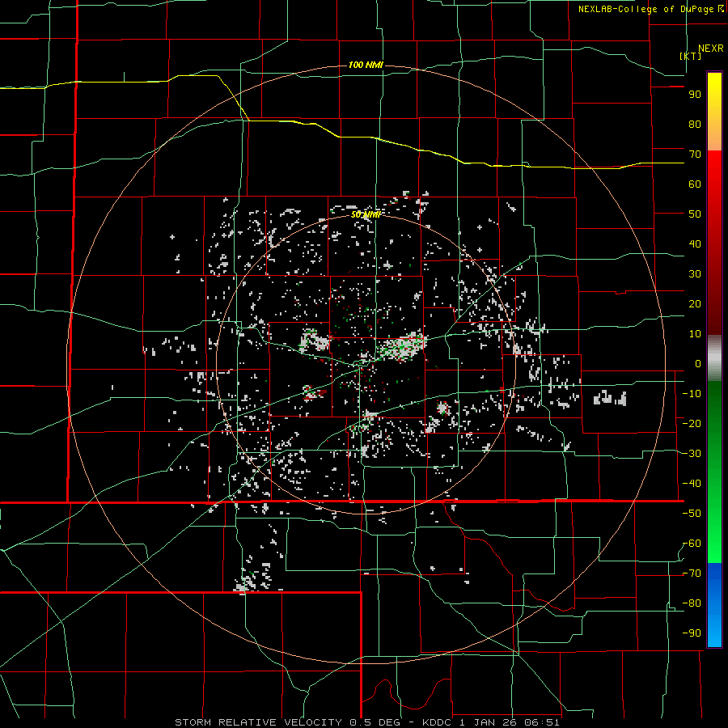Select the 60 value on the velocity scale
728x728 pixels.
point(695,184)
